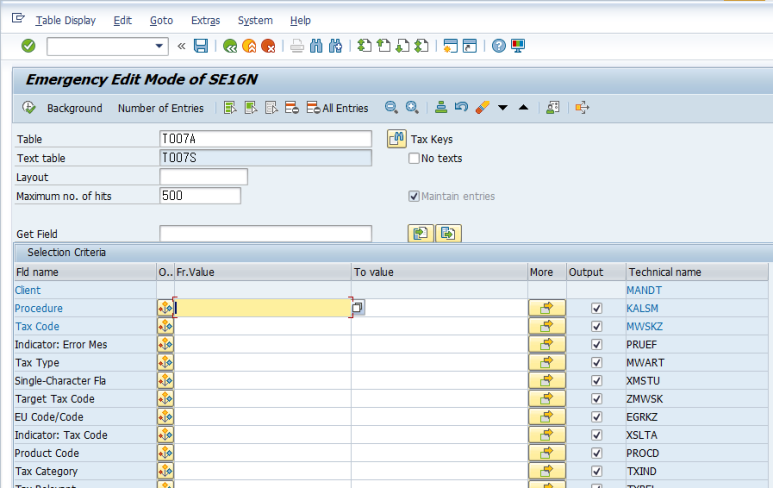Open the System menu
Image resolution: width=773 pixels, height=488 pixels.
point(255,20)
